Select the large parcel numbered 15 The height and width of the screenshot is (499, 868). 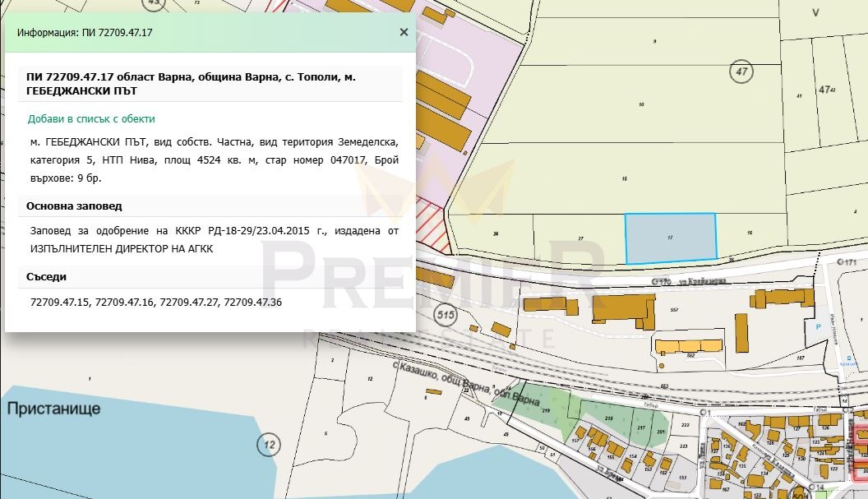tap(625, 179)
